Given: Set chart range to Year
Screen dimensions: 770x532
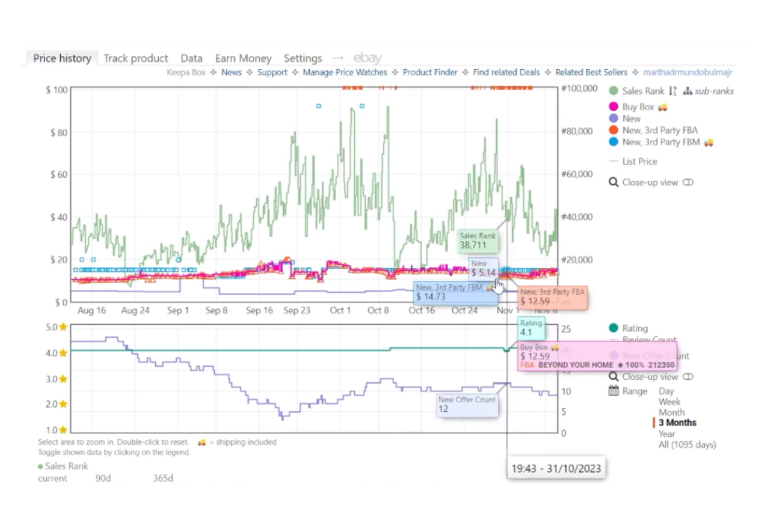Looking at the screenshot, I should click(667, 433).
